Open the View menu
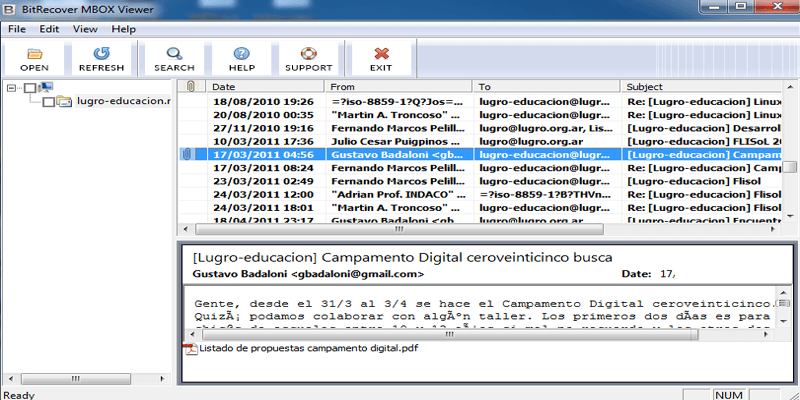Viewport: 800px width, 400px height. click(x=85, y=29)
